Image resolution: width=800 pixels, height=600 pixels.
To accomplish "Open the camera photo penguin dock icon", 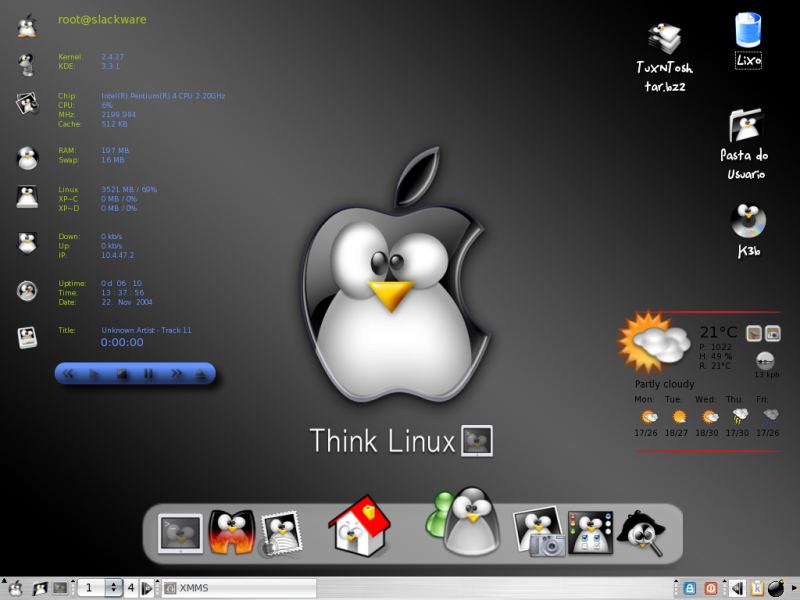I will point(538,532).
